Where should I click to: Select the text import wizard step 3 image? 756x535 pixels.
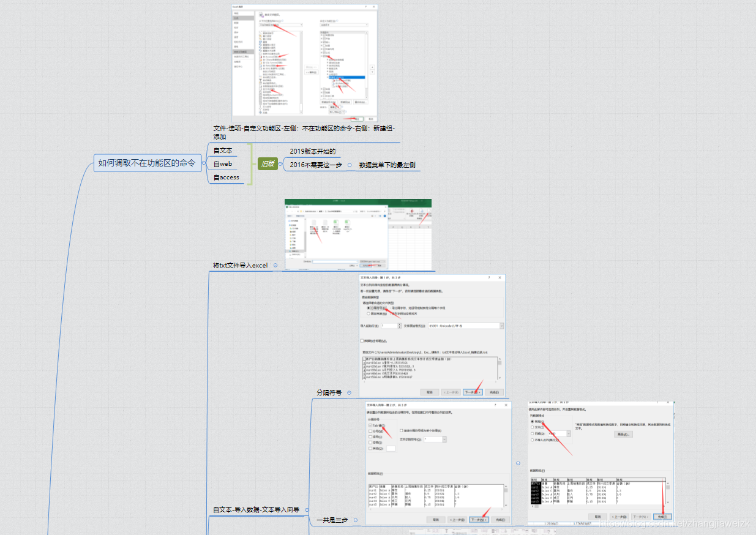tap(601, 462)
